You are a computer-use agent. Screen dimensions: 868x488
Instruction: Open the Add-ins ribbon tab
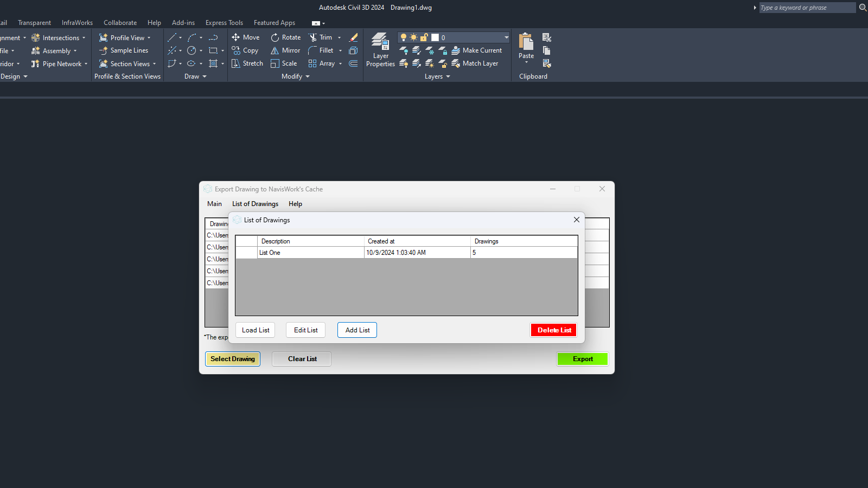click(x=183, y=23)
